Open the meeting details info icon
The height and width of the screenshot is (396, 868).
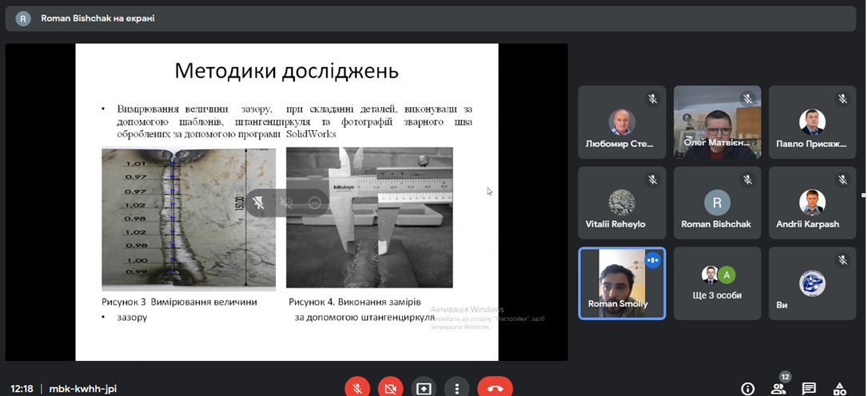point(747,389)
